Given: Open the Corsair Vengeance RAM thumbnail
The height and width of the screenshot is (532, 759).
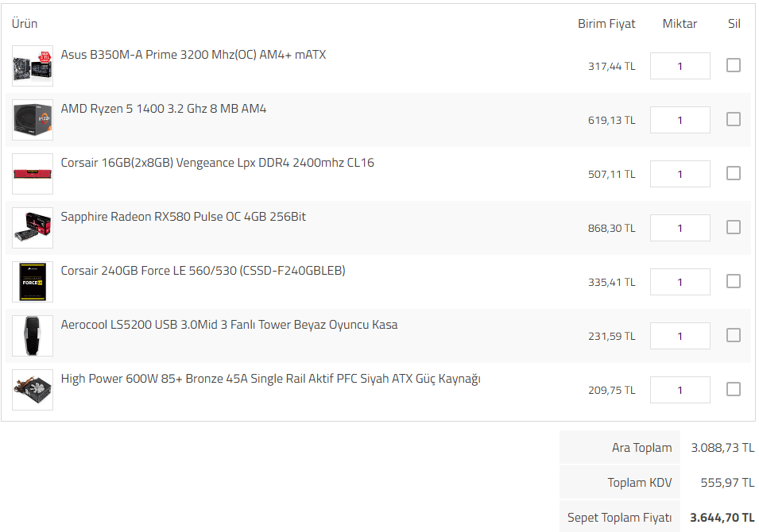Looking at the screenshot, I should click(33, 174).
